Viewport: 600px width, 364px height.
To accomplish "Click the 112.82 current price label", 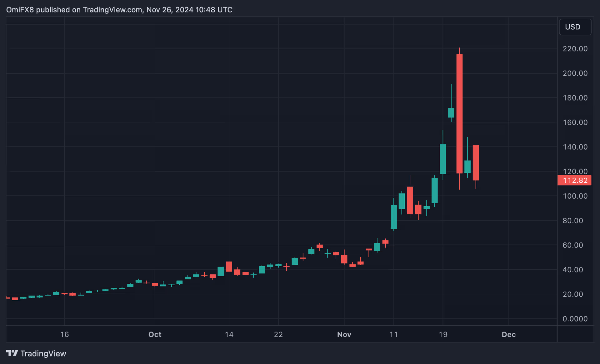I will [574, 180].
